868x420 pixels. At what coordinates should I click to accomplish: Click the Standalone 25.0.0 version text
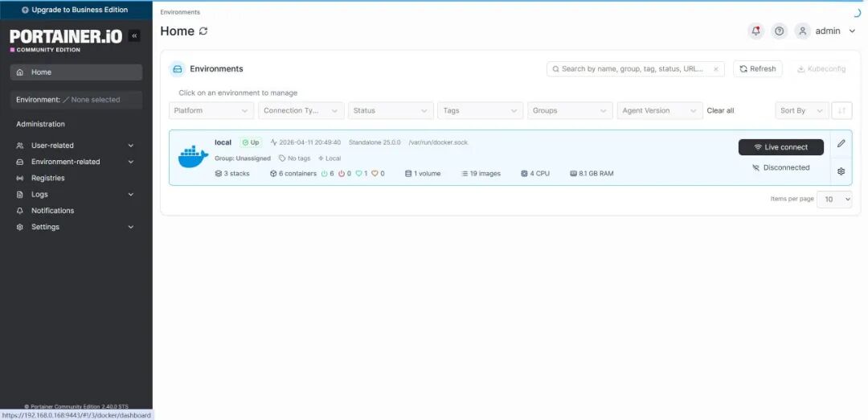click(375, 142)
